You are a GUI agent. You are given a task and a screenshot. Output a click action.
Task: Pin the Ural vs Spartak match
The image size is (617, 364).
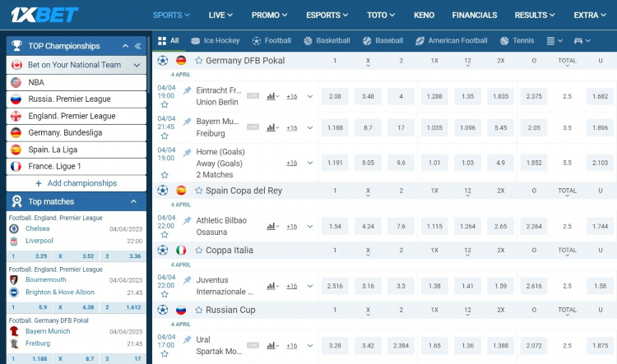tap(188, 339)
